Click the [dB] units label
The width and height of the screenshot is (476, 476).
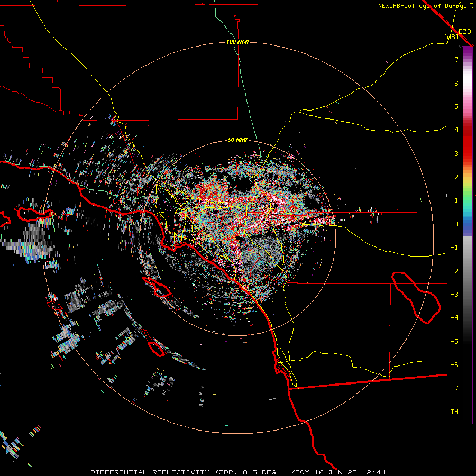[451, 36]
